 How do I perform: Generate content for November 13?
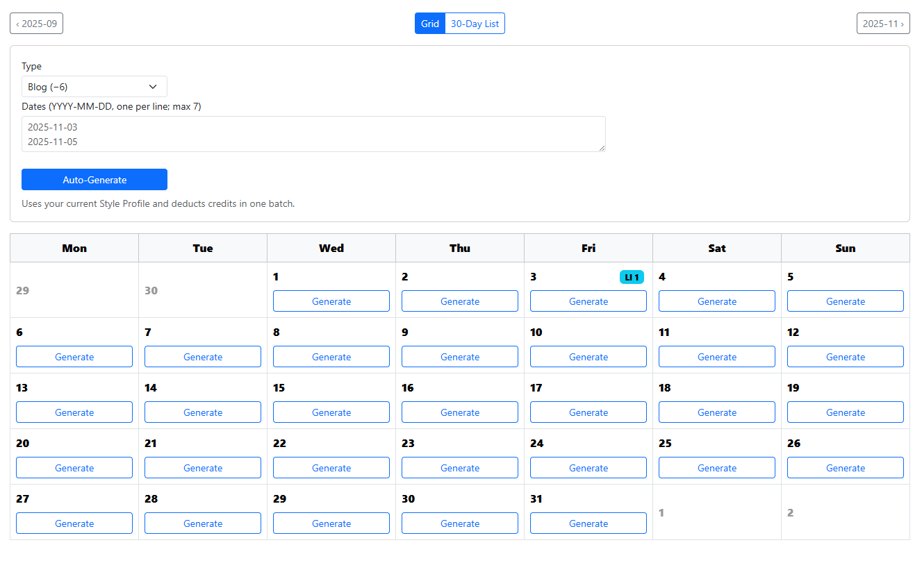74,412
